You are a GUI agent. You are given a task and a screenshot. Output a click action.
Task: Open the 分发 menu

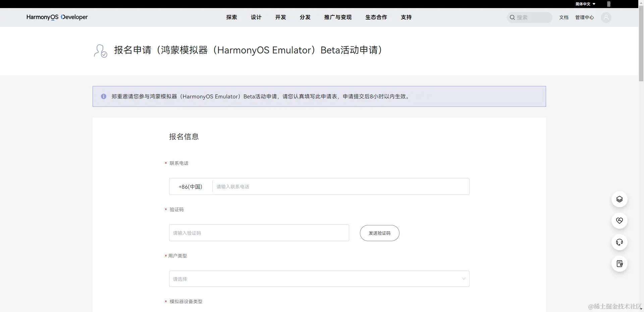coord(305,17)
